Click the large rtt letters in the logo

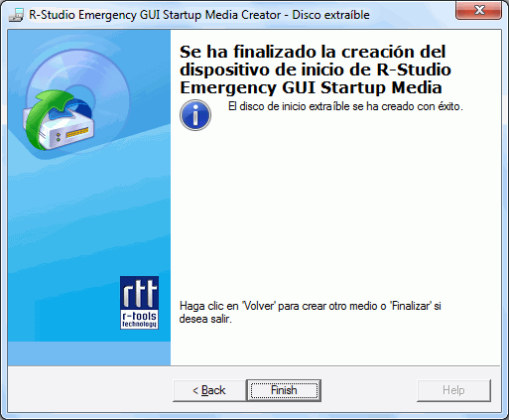click(x=139, y=293)
